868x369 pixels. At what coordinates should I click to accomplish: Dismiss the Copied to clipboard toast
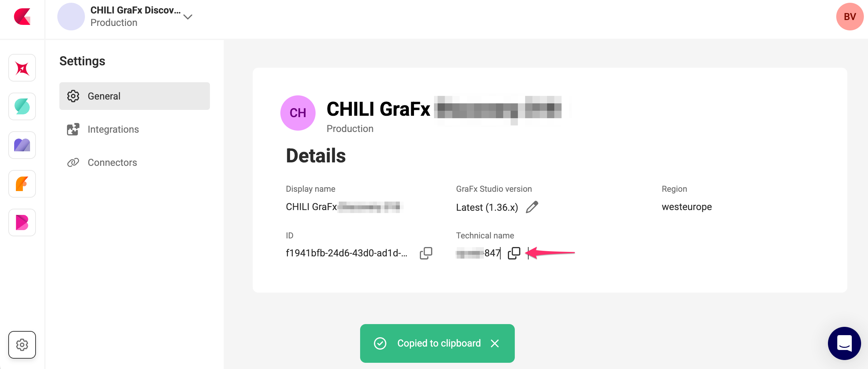pos(495,343)
